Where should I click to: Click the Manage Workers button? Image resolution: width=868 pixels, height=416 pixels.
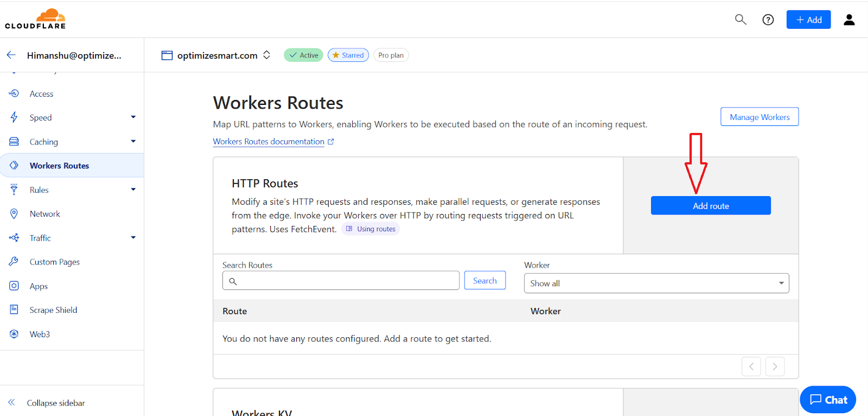pyautogui.click(x=759, y=117)
